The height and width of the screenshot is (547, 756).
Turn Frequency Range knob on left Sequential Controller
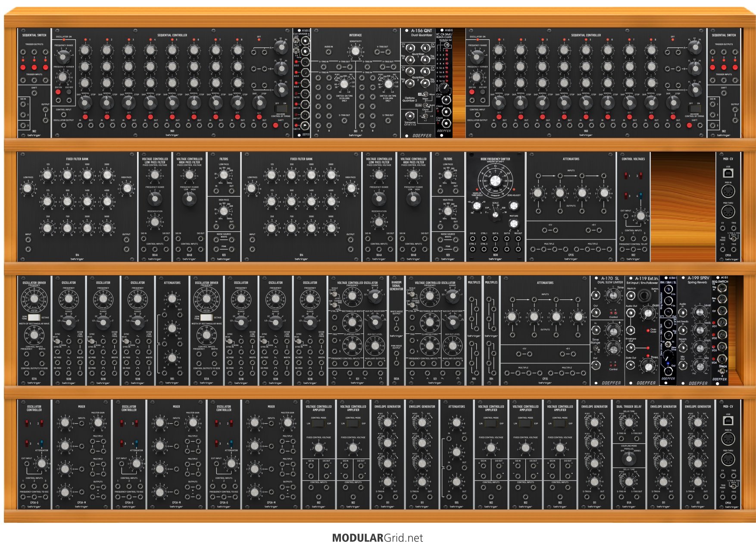63,56
